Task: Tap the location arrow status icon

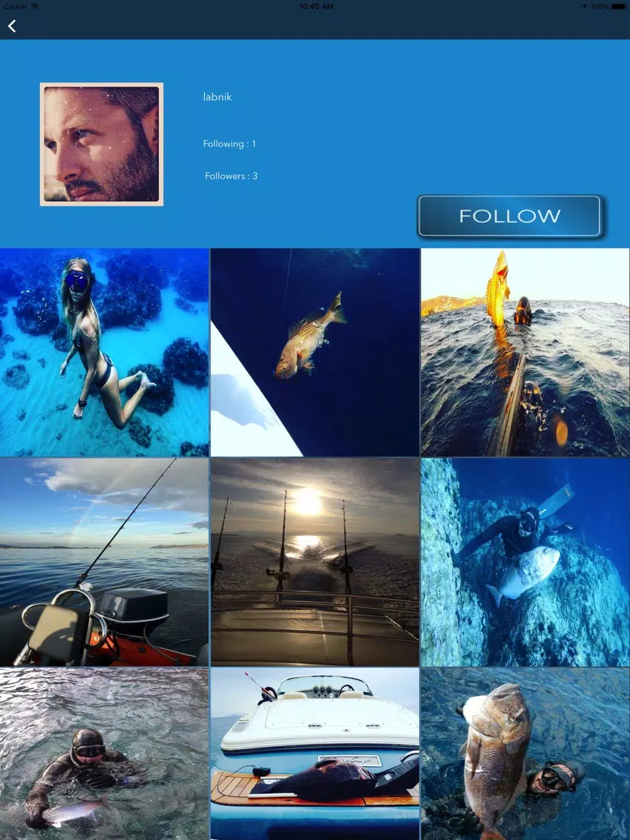Action: 584,7
